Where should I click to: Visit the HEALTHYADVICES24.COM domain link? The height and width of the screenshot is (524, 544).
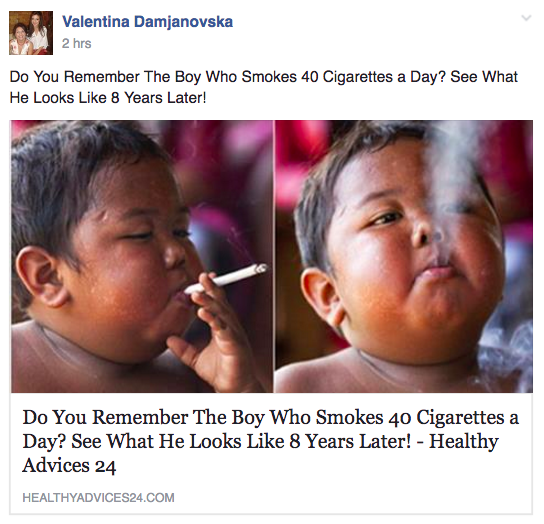(x=98, y=498)
